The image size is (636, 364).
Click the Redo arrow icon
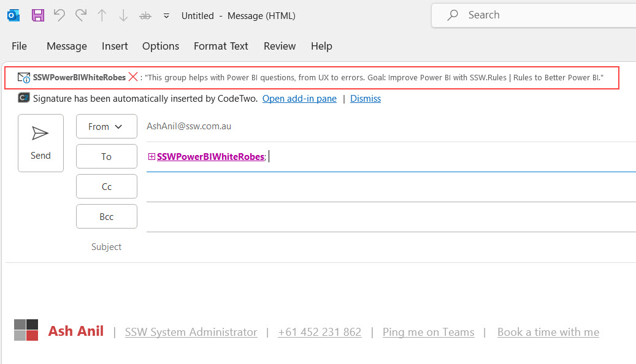(x=80, y=16)
